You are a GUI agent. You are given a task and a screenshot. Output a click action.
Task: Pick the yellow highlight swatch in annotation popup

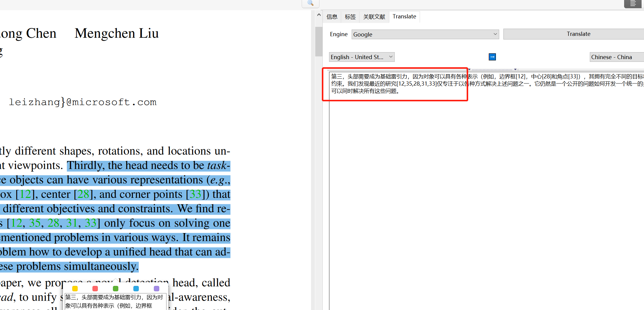coord(75,289)
